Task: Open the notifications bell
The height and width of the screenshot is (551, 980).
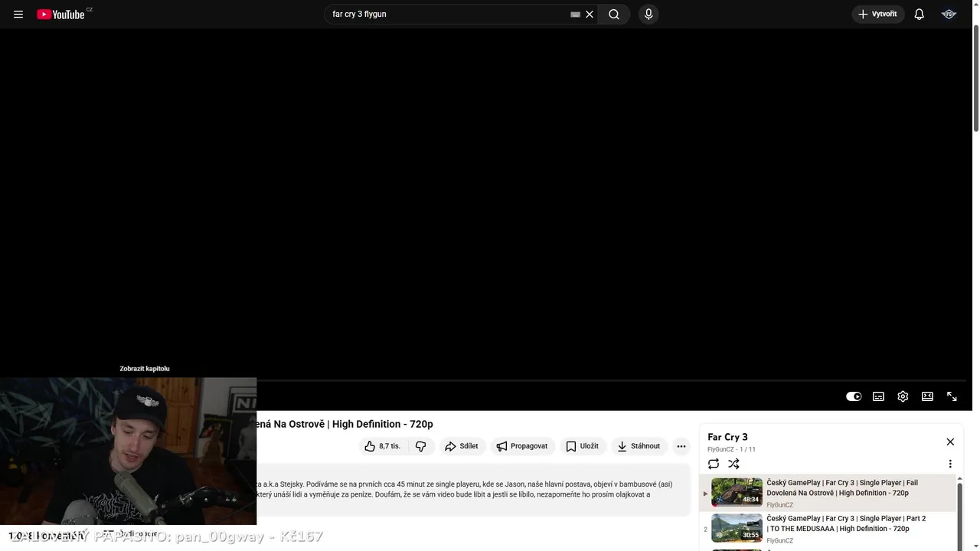Action: tap(920, 15)
